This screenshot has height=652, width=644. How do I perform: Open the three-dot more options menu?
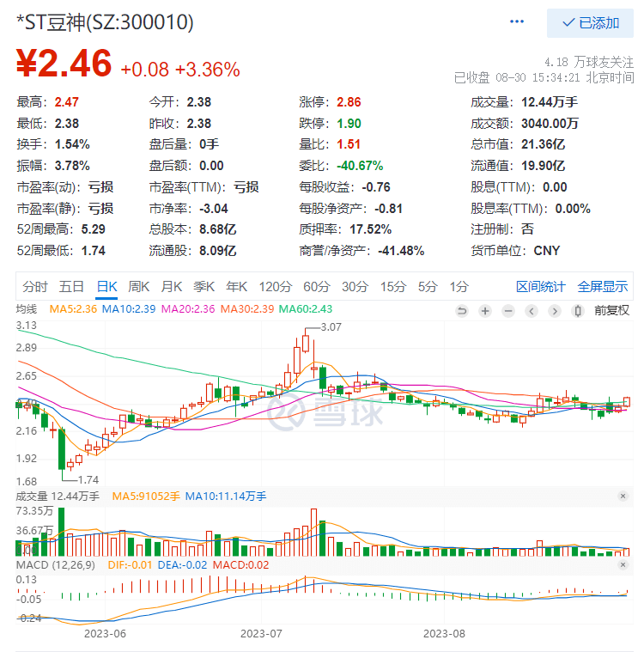(517, 22)
